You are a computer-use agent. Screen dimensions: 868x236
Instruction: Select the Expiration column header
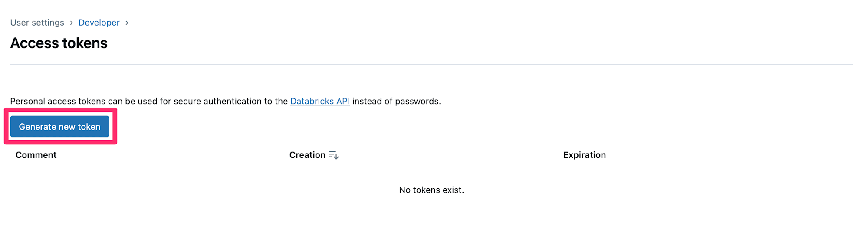(x=584, y=155)
